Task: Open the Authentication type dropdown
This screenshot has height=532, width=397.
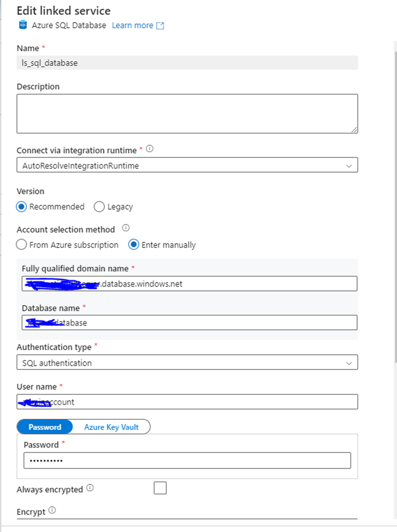Action: (x=350, y=363)
